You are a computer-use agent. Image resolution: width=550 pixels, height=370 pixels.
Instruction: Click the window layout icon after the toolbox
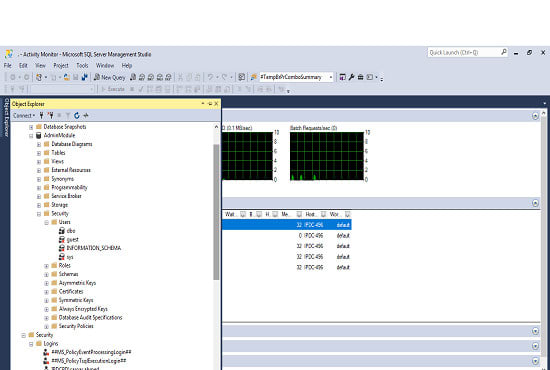coord(370,77)
